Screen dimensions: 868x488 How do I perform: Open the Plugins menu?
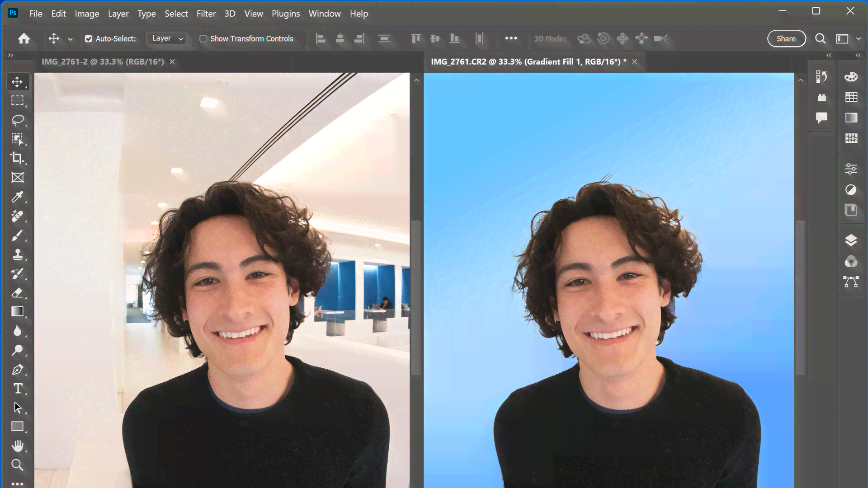point(286,14)
